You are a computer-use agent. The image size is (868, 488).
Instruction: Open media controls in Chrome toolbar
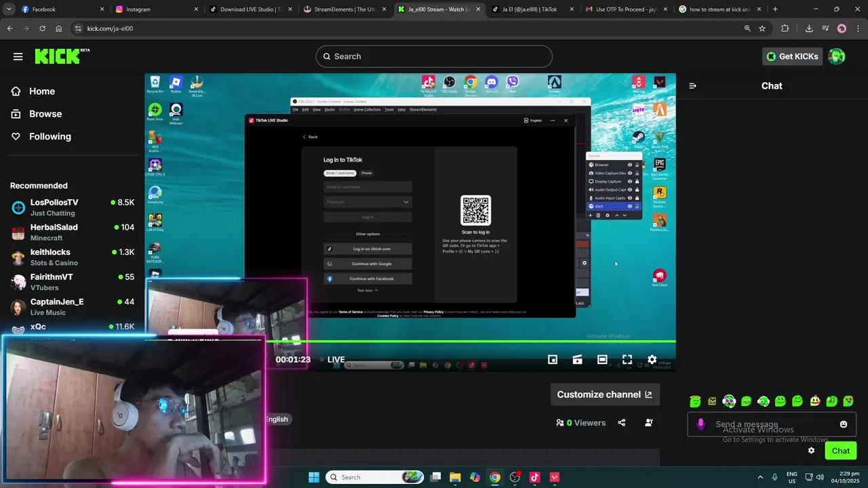(825, 28)
